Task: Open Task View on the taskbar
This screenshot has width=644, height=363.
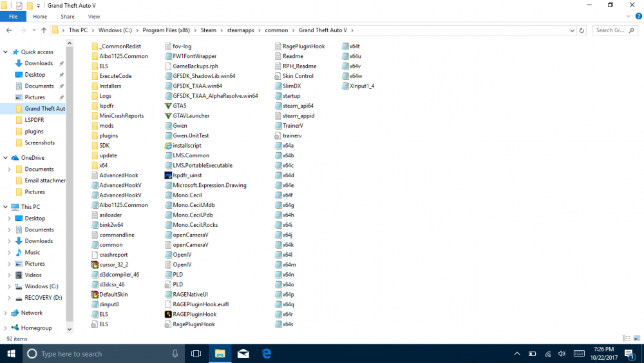Action: (x=196, y=353)
